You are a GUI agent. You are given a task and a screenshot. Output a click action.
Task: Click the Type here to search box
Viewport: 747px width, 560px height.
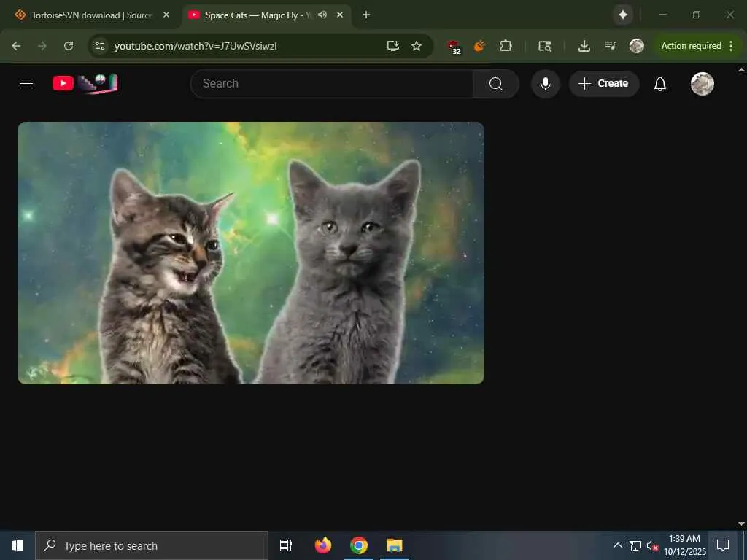tap(152, 545)
